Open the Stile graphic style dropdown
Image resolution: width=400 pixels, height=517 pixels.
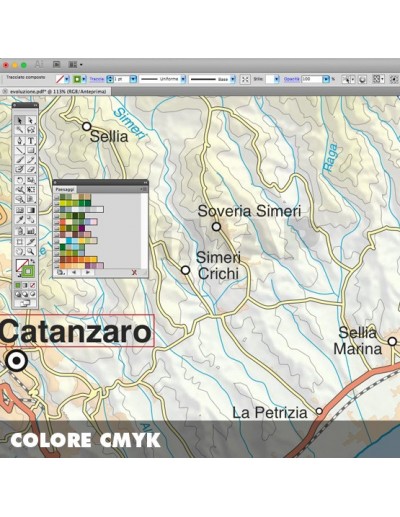point(277,79)
